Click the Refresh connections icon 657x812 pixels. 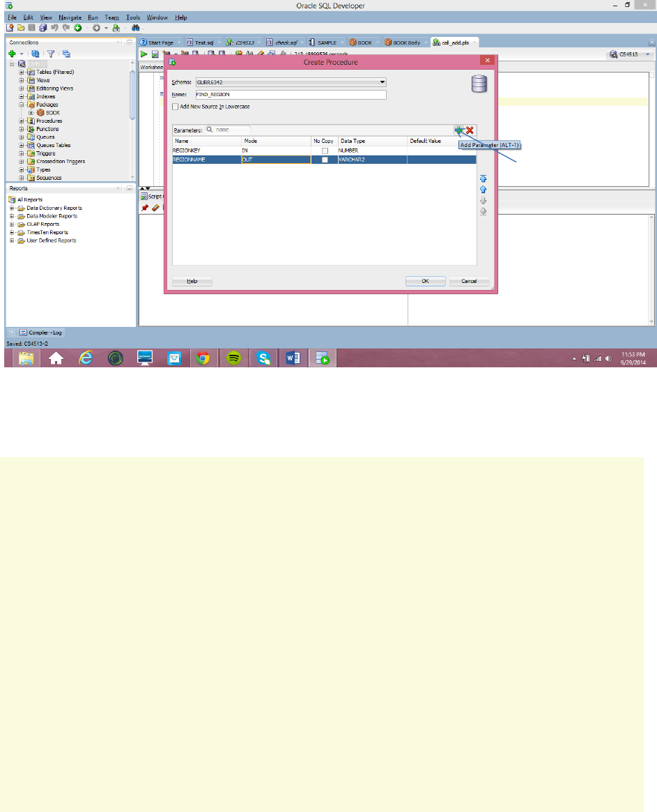[x=36, y=54]
